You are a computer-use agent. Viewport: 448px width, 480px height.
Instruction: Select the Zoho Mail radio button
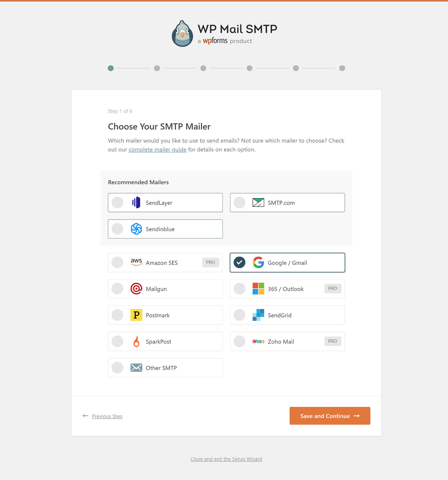(x=239, y=341)
